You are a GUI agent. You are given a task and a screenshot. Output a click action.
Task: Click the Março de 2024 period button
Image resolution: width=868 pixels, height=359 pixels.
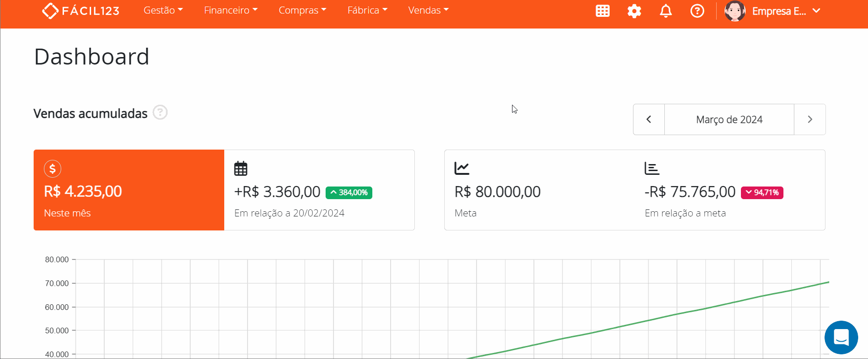click(729, 120)
